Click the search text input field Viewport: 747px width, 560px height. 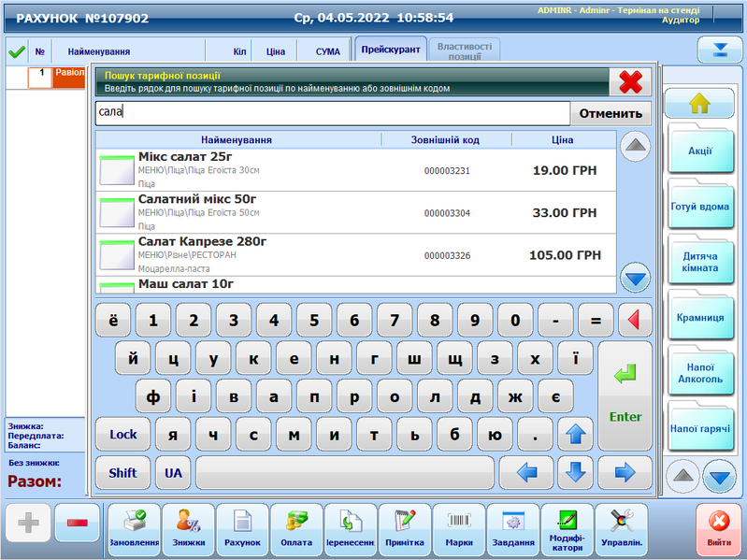click(332, 113)
